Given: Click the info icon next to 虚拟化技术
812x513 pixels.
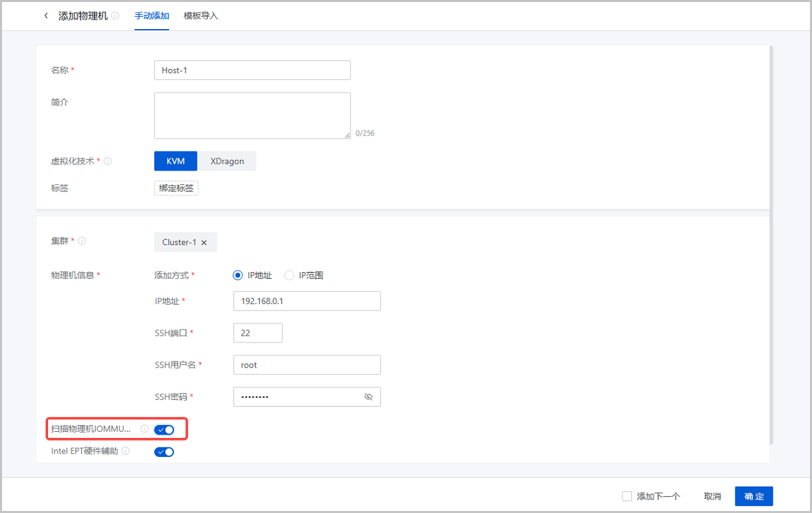Looking at the screenshot, I should pos(108,161).
